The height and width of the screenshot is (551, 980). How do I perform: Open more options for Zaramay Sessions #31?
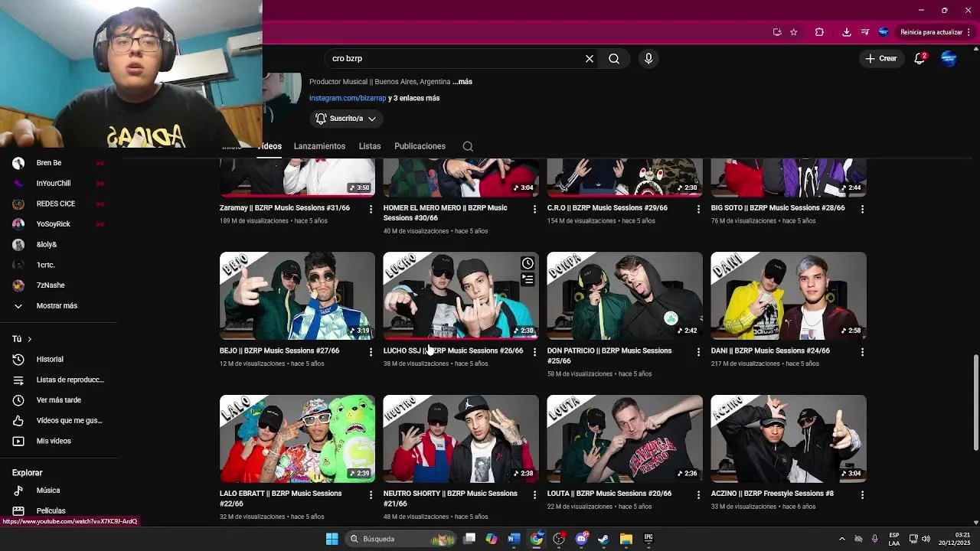click(371, 209)
